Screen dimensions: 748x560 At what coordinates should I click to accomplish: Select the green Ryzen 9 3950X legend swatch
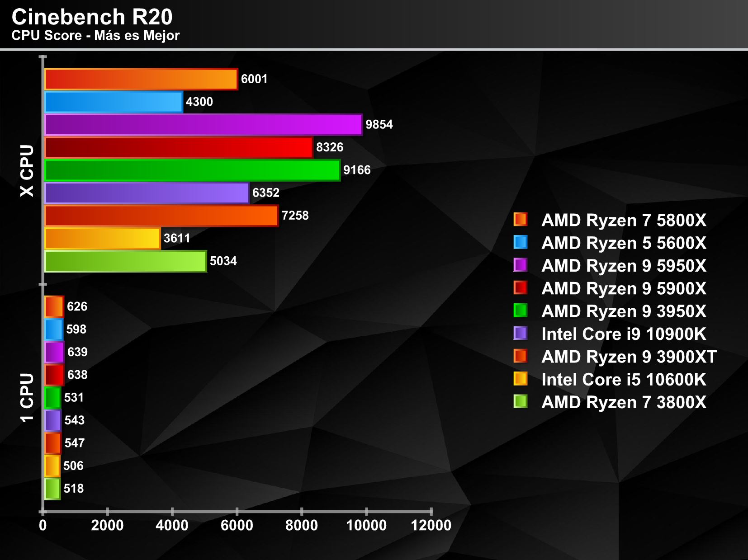[x=521, y=311]
